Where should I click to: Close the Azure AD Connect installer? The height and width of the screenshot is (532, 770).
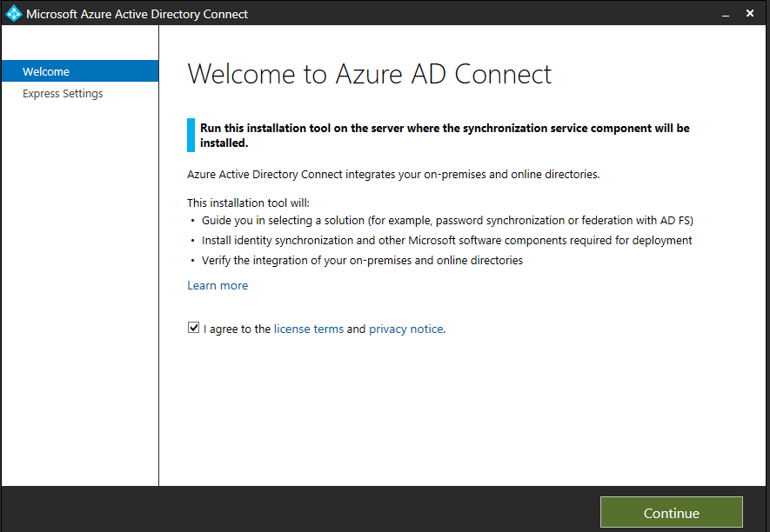click(x=750, y=13)
